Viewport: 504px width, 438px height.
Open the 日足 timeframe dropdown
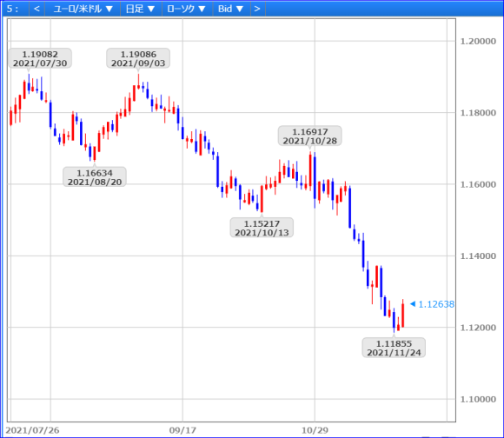pos(140,9)
